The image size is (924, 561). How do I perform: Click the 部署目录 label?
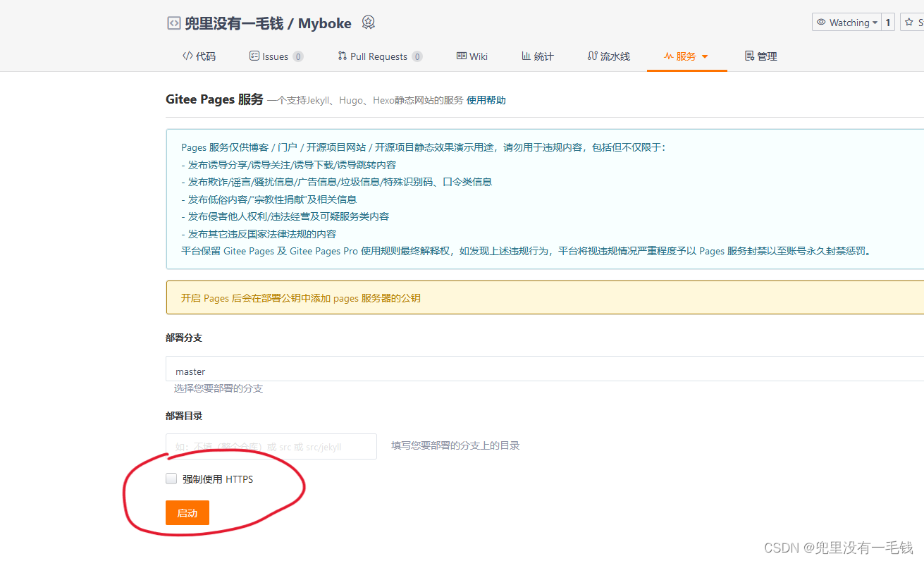(184, 416)
